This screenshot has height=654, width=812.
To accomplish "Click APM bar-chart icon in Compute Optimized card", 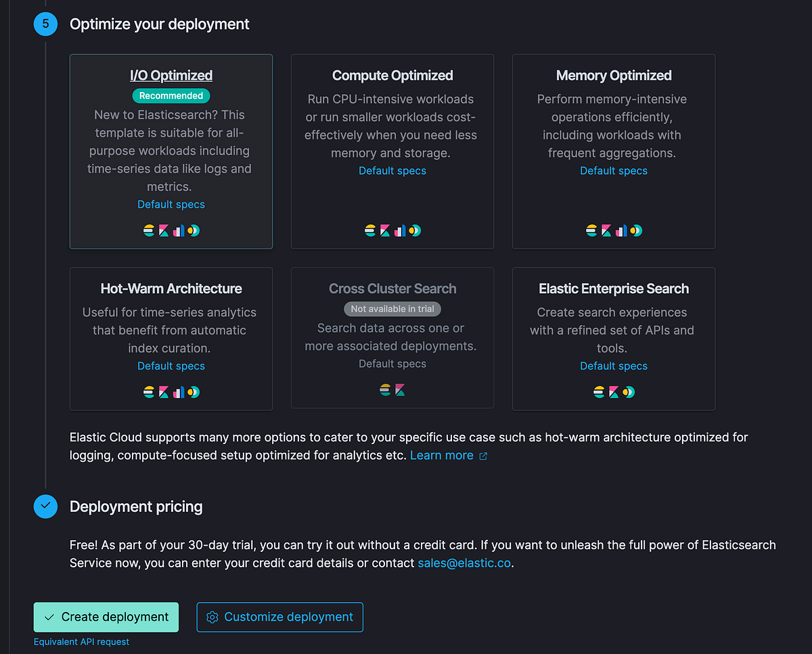I will 400,231.
